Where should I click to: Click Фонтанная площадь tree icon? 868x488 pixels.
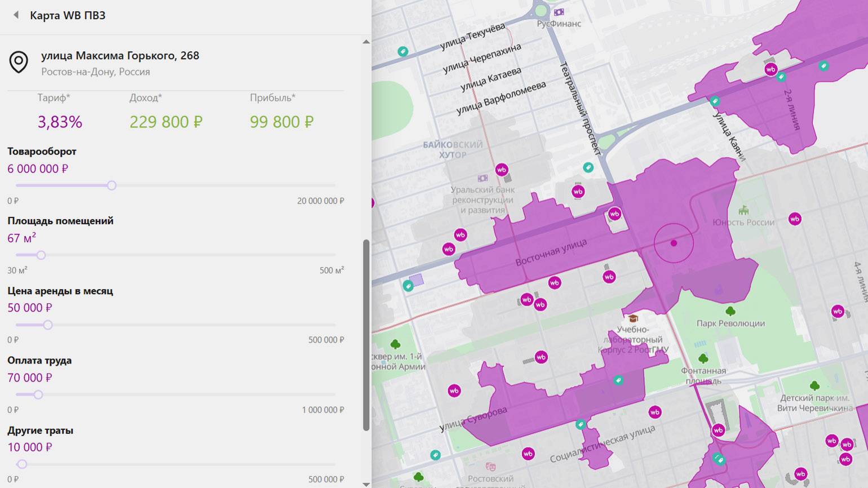point(703,358)
